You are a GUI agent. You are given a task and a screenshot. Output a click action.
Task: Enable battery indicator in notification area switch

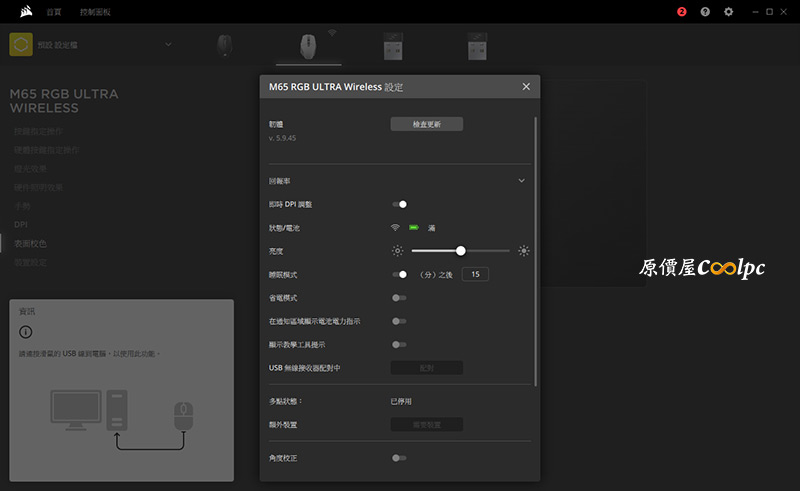399,322
